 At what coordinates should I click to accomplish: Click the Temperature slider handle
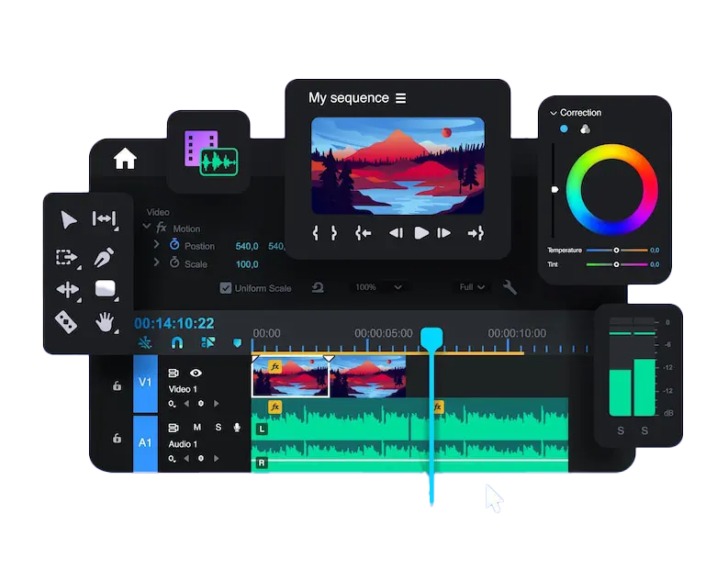point(616,250)
